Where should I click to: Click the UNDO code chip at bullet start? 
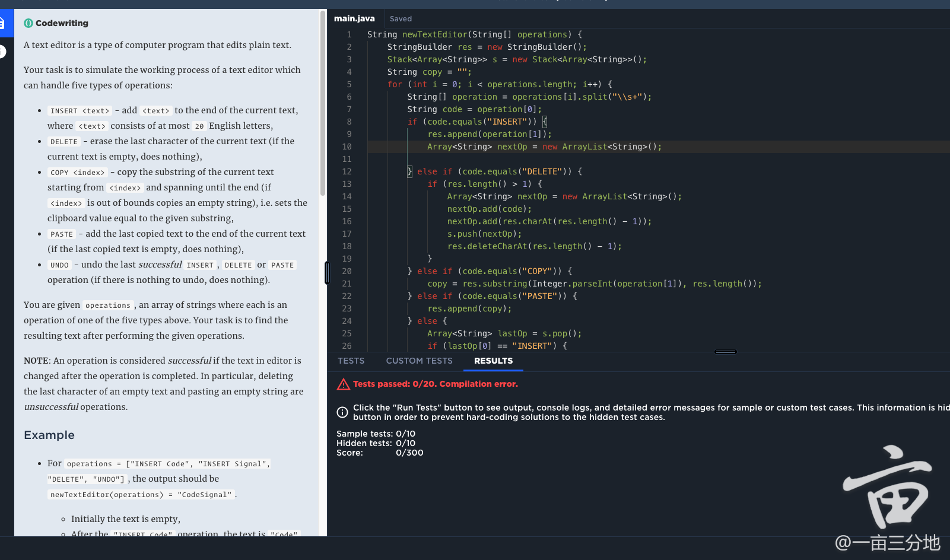point(59,265)
